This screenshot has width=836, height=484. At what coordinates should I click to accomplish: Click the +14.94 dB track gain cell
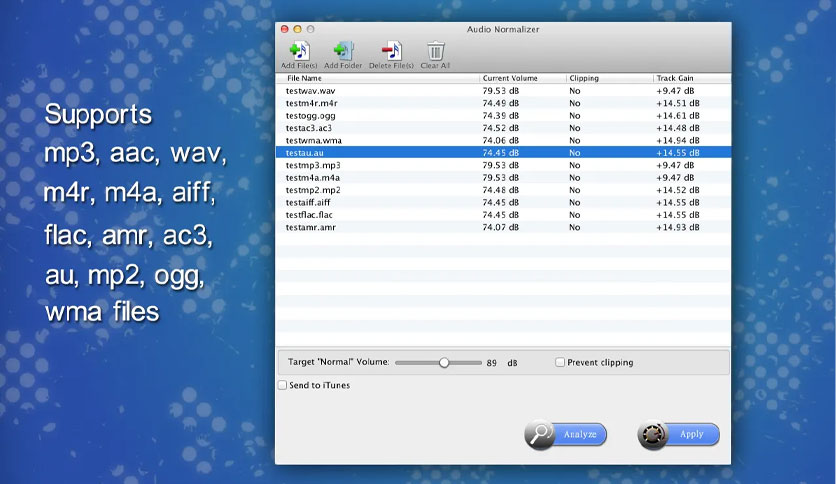(x=678, y=140)
